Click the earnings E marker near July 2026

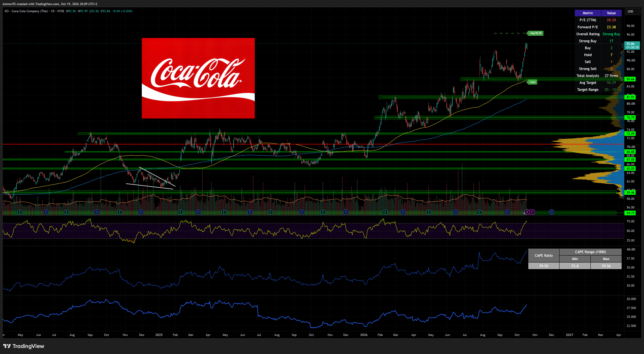(479, 212)
